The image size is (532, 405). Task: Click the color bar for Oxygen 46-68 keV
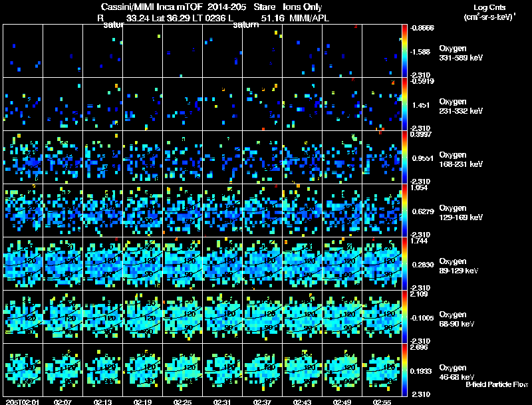point(405,370)
